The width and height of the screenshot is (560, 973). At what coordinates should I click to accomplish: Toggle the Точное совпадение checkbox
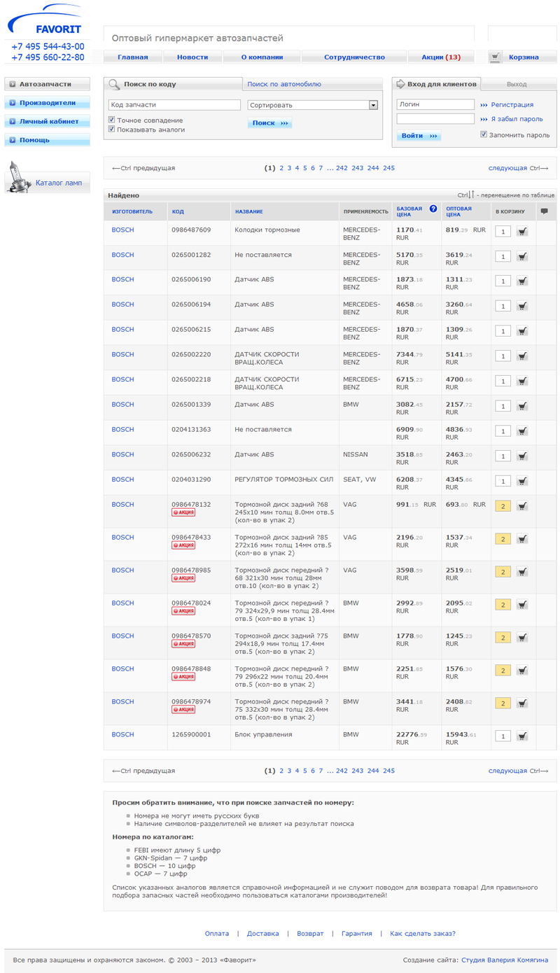[111, 120]
